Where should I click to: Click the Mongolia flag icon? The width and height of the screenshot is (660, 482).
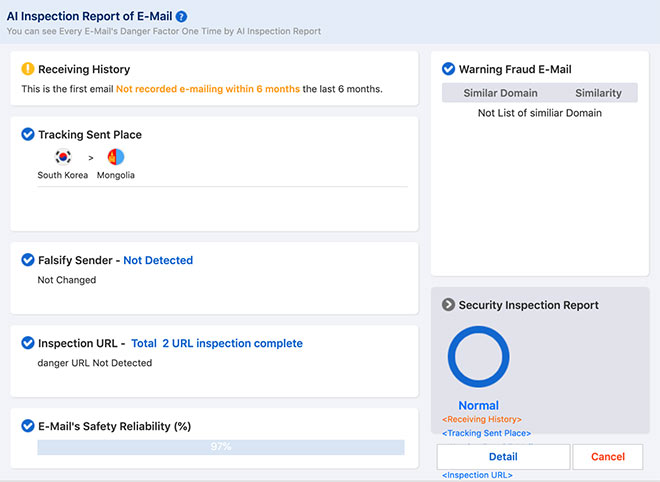116,157
